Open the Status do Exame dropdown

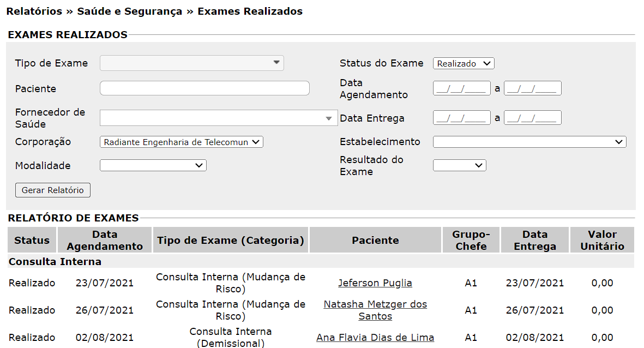(x=464, y=63)
